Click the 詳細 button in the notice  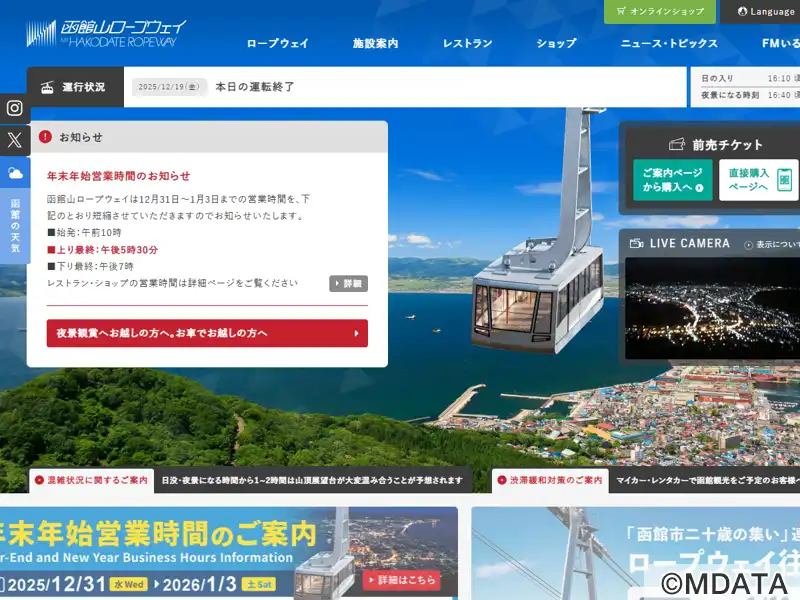click(348, 284)
